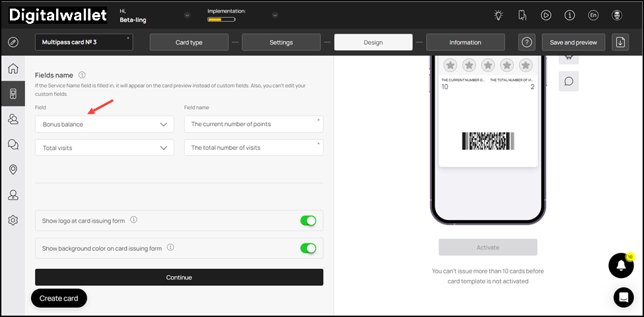Toggle Show logo at card issuing form

click(x=308, y=221)
